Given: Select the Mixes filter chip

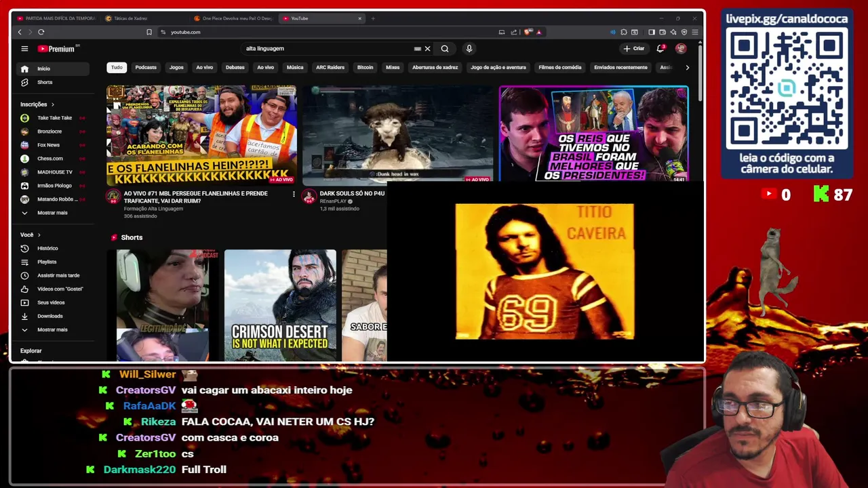Looking at the screenshot, I should tap(393, 67).
